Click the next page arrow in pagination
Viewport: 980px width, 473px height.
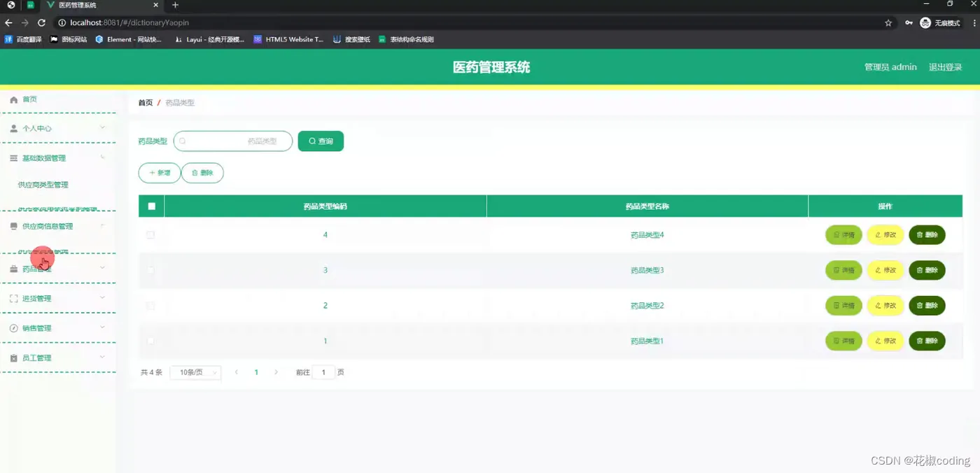point(276,373)
